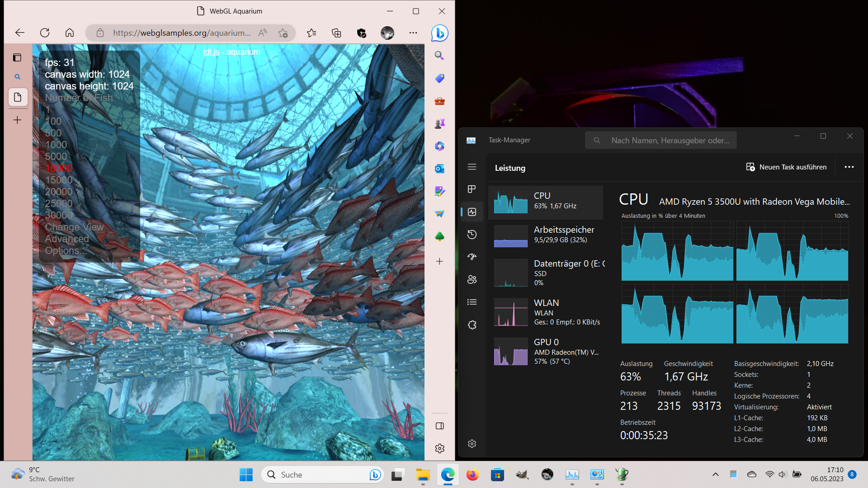Open Edge vertical tabs actions menu
Image resolution: width=868 pixels, height=488 pixels.
[17, 57]
